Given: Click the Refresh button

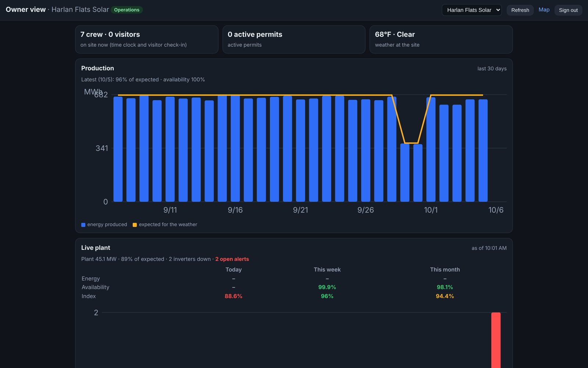Looking at the screenshot, I should point(520,10).
